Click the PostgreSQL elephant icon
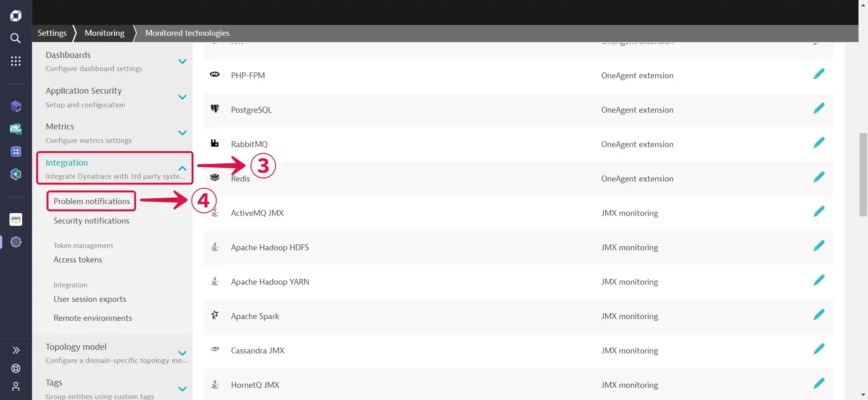 215,109
